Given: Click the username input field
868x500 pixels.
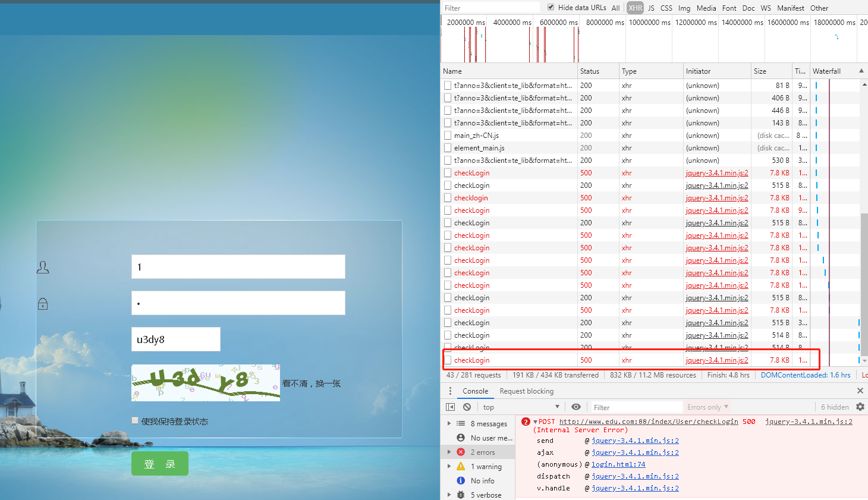Looking at the screenshot, I should tap(238, 267).
